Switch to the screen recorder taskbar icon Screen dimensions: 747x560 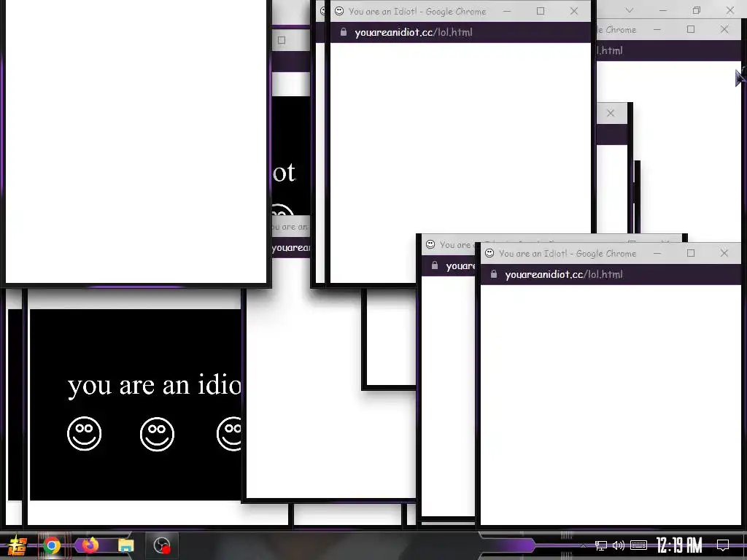click(162, 545)
